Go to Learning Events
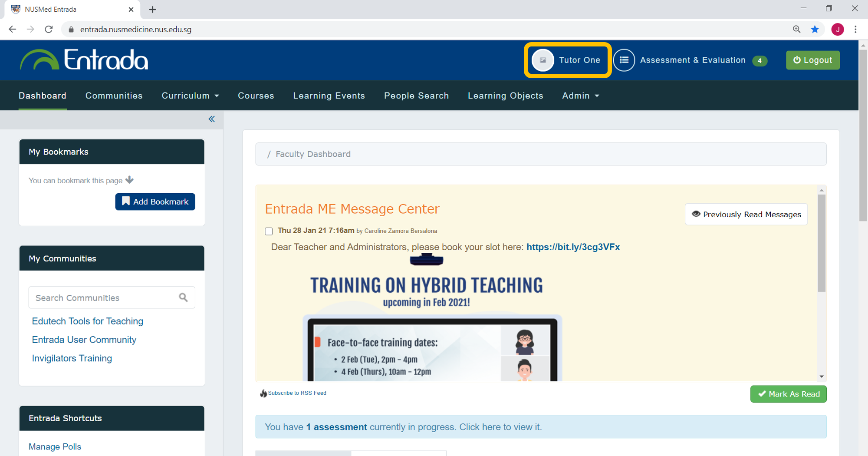Image resolution: width=868 pixels, height=456 pixels. point(329,96)
